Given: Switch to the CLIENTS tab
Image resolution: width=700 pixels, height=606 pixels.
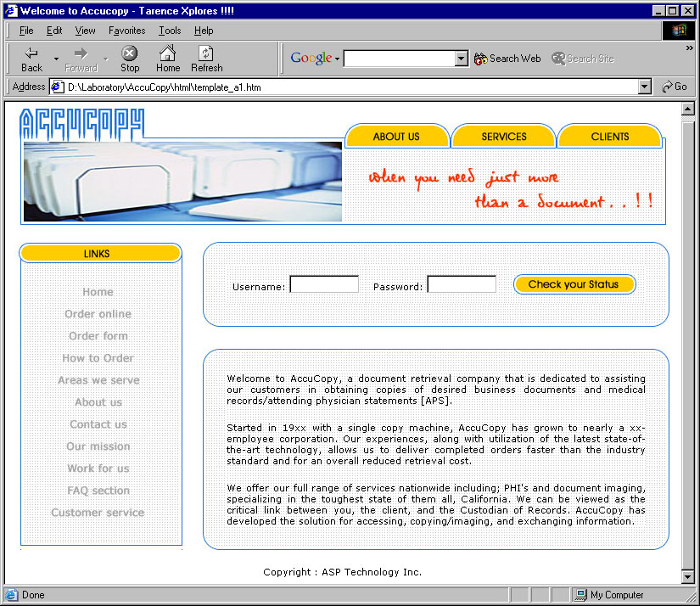Looking at the screenshot, I should [610, 136].
